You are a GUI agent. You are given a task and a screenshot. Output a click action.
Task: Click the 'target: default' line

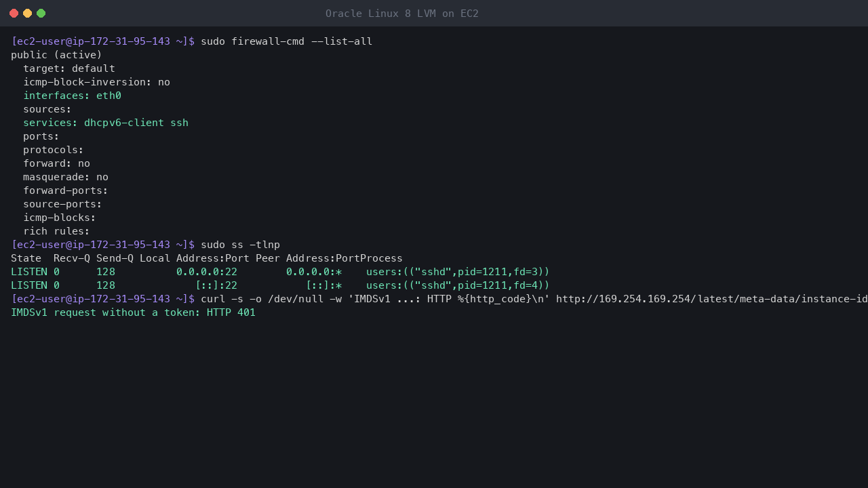(x=69, y=68)
